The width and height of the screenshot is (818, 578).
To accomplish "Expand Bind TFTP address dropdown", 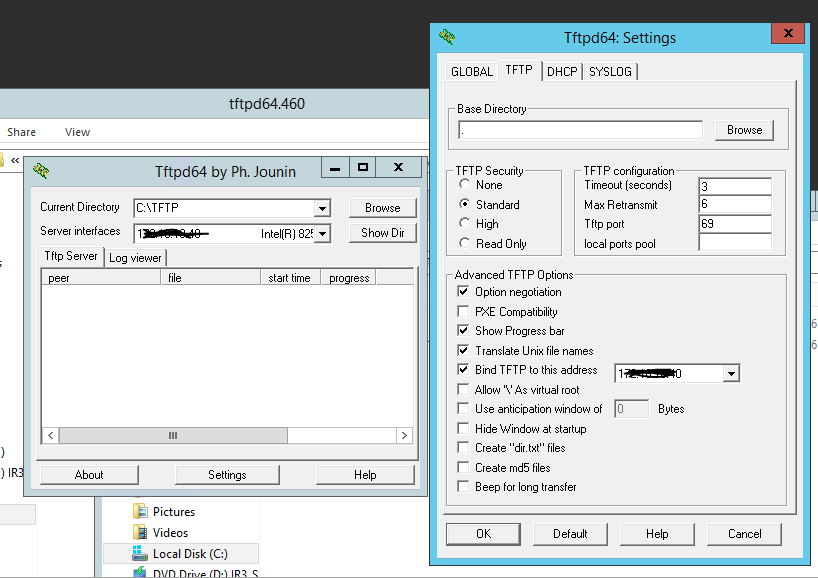I will click(x=731, y=374).
